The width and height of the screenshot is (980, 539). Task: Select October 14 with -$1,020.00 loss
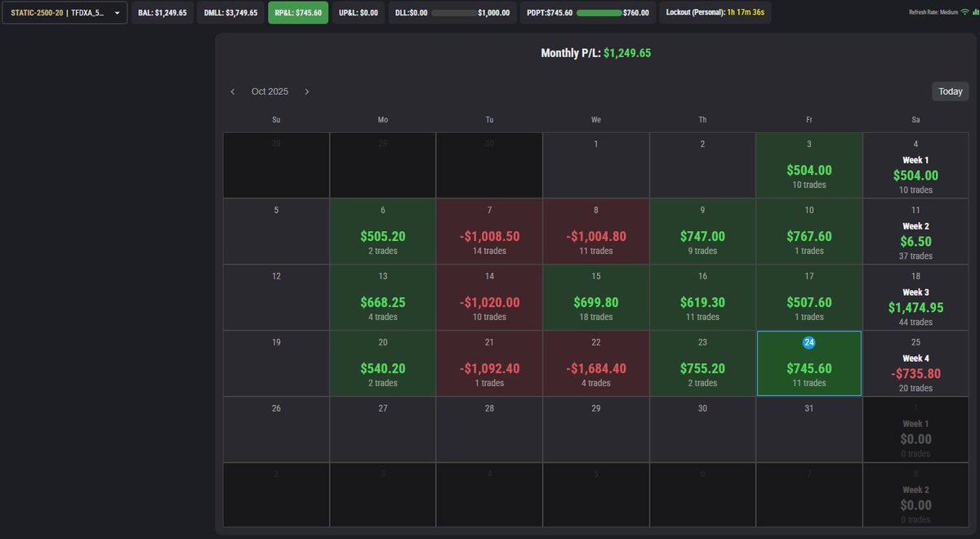click(x=489, y=297)
